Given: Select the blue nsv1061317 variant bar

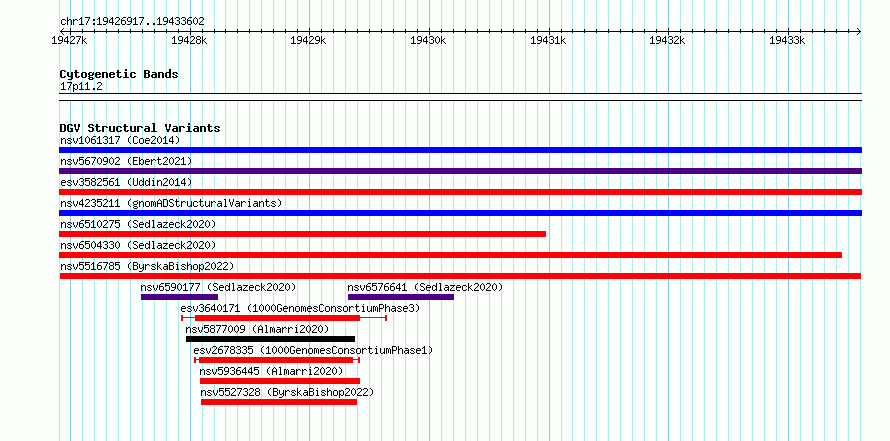Looking at the screenshot, I should coord(460,150).
